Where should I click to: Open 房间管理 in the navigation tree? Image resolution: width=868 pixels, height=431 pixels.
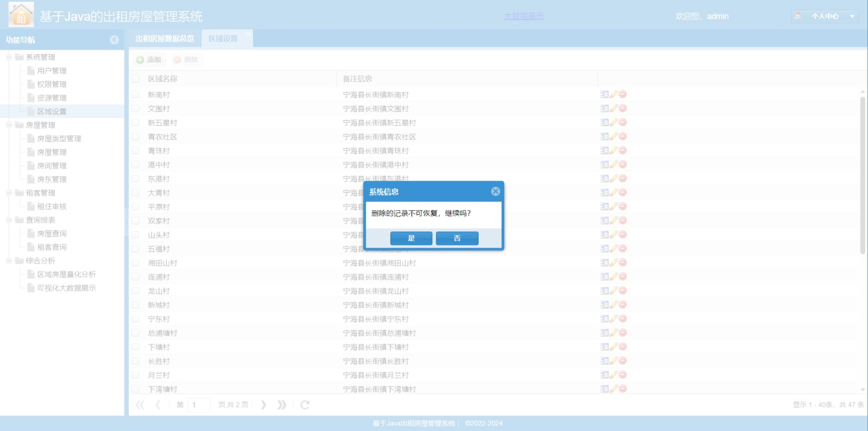(x=52, y=166)
